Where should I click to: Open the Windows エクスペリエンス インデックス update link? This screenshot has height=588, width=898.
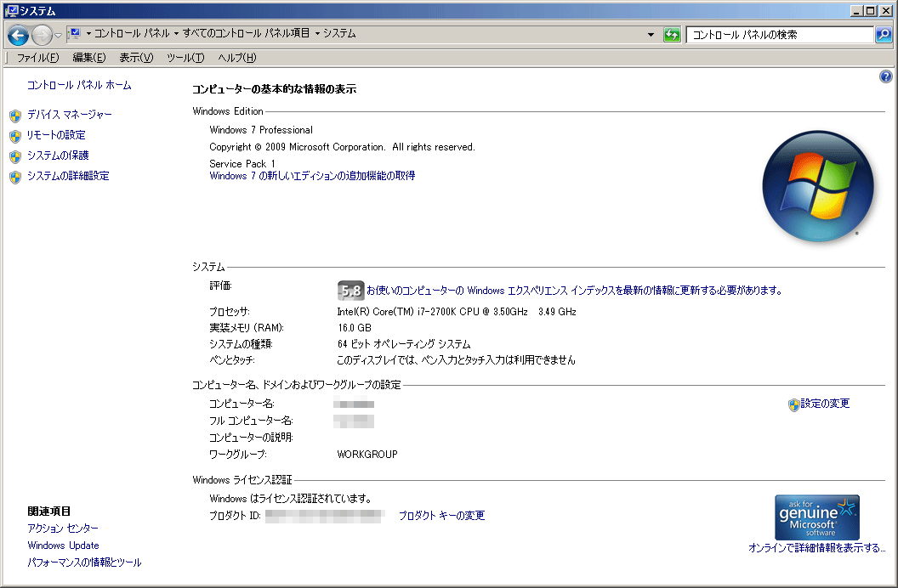point(574,291)
